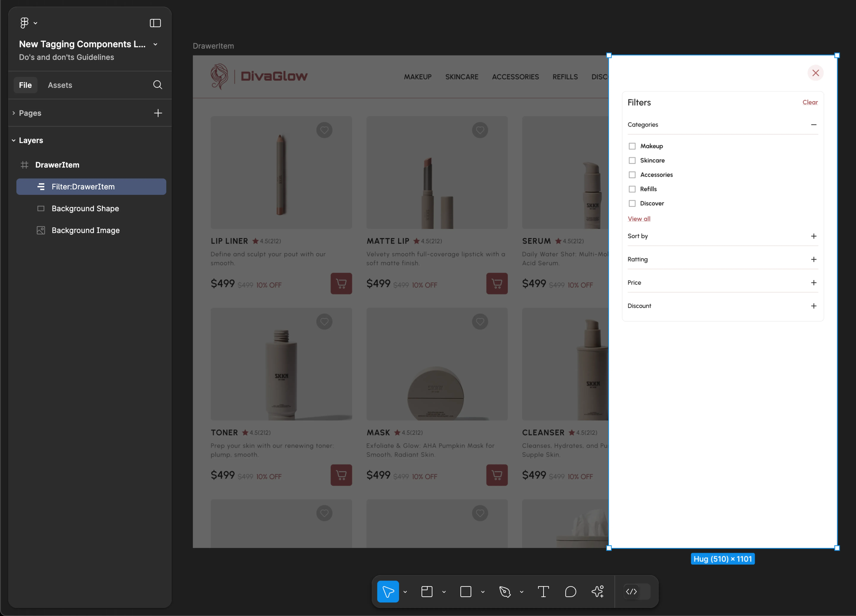Click the Background Image layer icon
The width and height of the screenshot is (856, 616).
(41, 230)
